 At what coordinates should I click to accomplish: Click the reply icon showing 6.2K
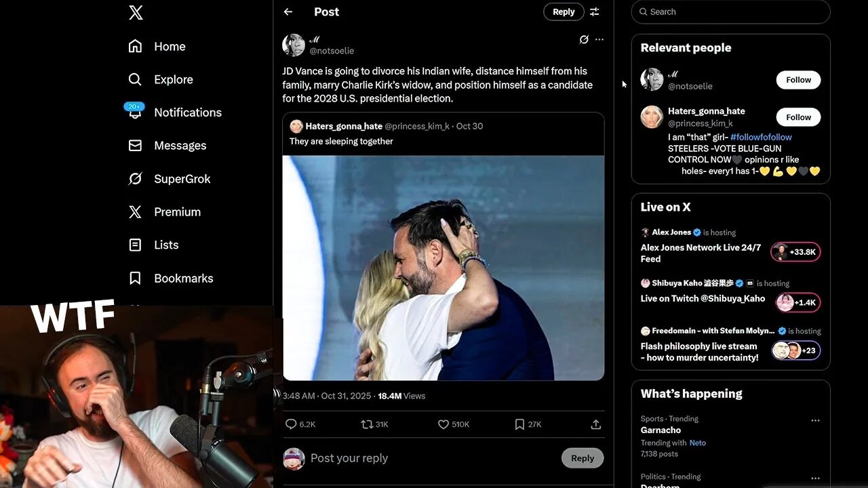[291, 424]
